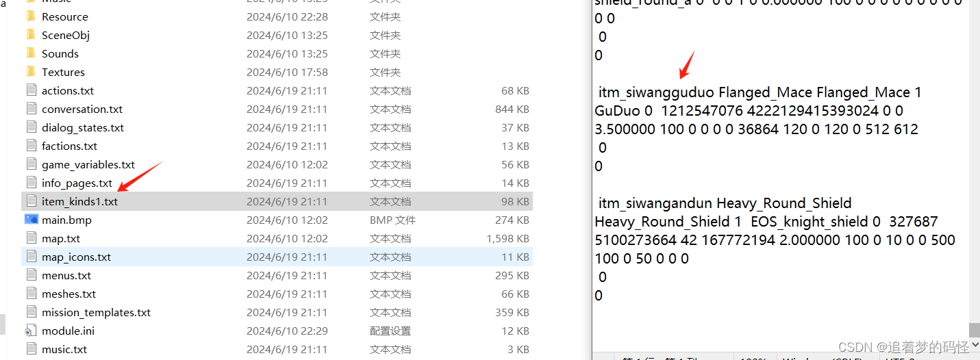Click the map.txt file icon
The height and width of the screenshot is (360, 980).
point(31,238)
